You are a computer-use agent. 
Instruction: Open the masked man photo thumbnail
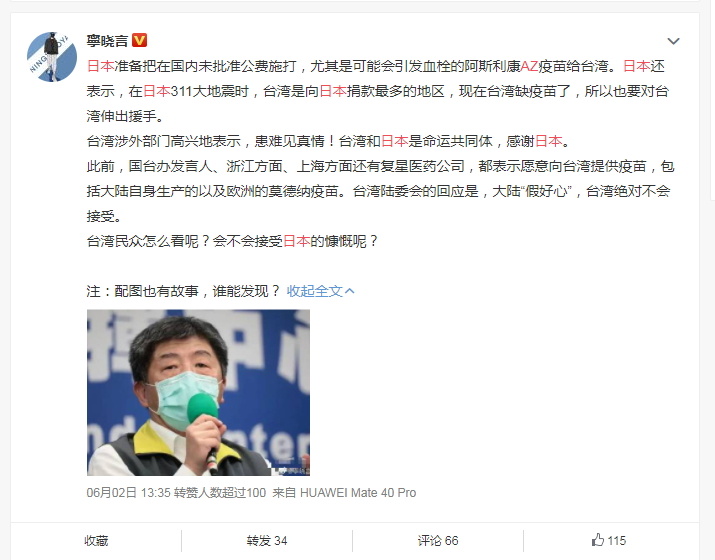pos(198,393)
